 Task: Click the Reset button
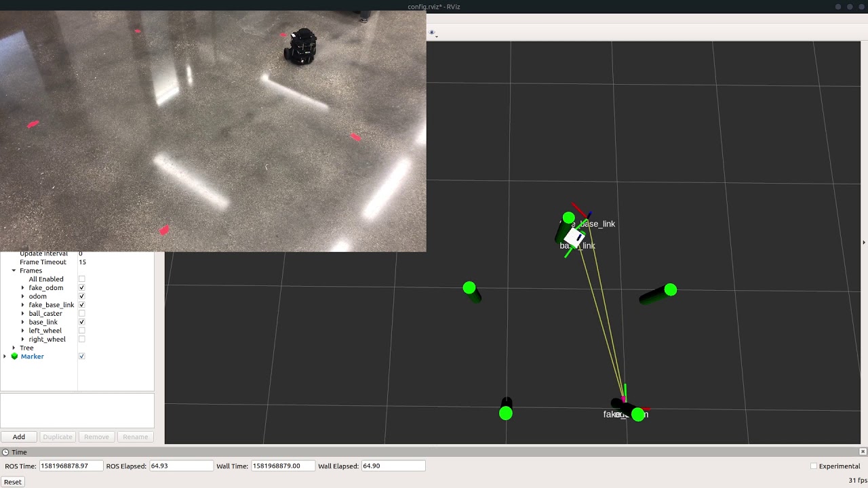point(13,482)
